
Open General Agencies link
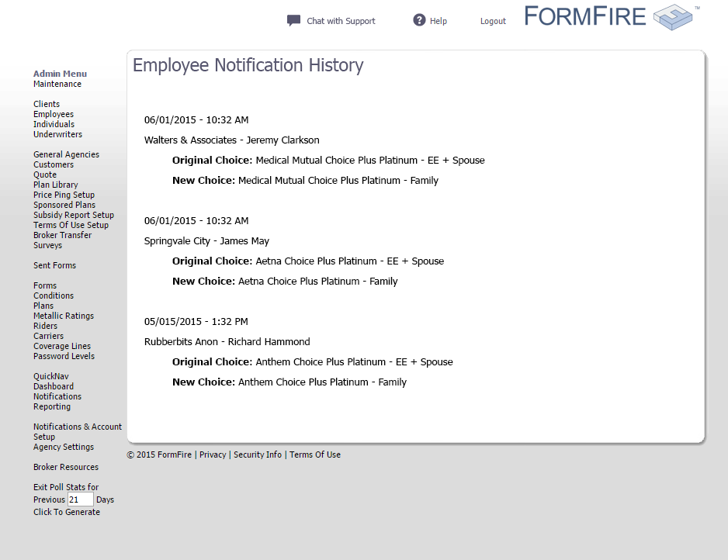point(67,154)
